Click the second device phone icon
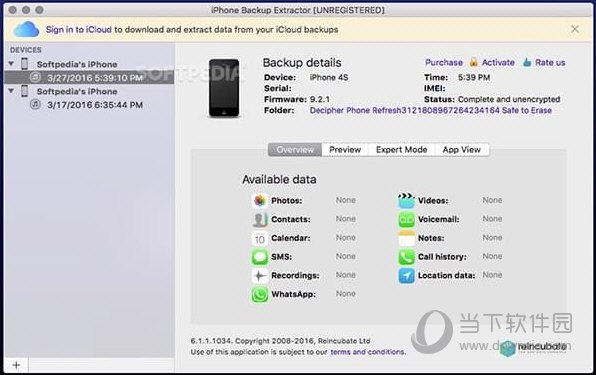The width and height of the screenshot is (596, 375). 24,91
